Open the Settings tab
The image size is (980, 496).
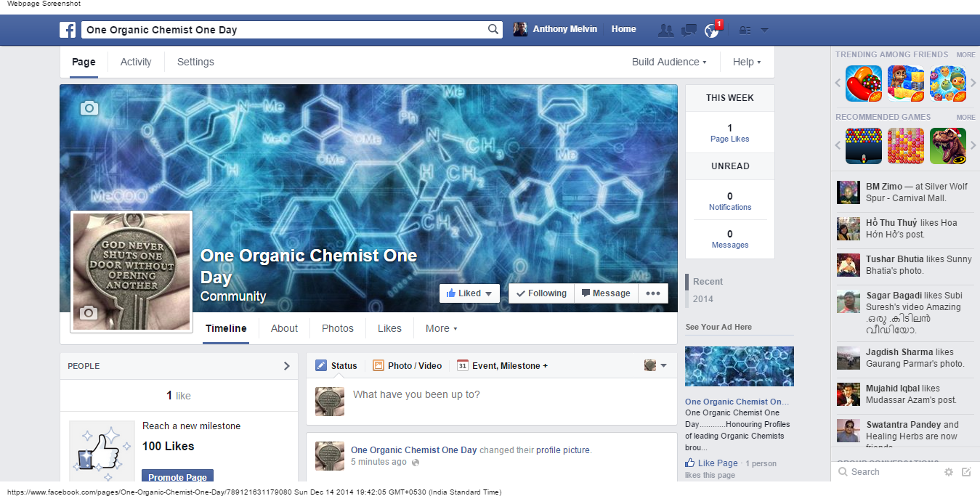pos(195,62)
